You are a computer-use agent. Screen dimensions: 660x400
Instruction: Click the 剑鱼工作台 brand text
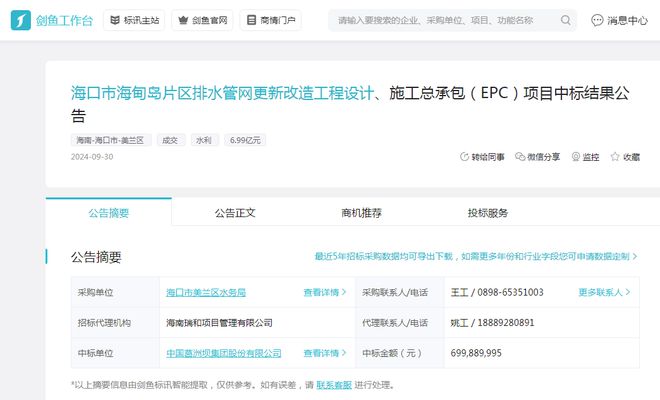64,20
